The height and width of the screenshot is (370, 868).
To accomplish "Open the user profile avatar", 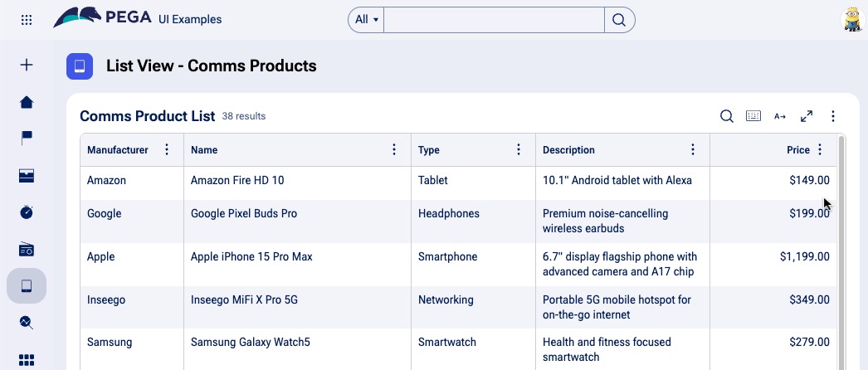I will [x=852, y=19].
